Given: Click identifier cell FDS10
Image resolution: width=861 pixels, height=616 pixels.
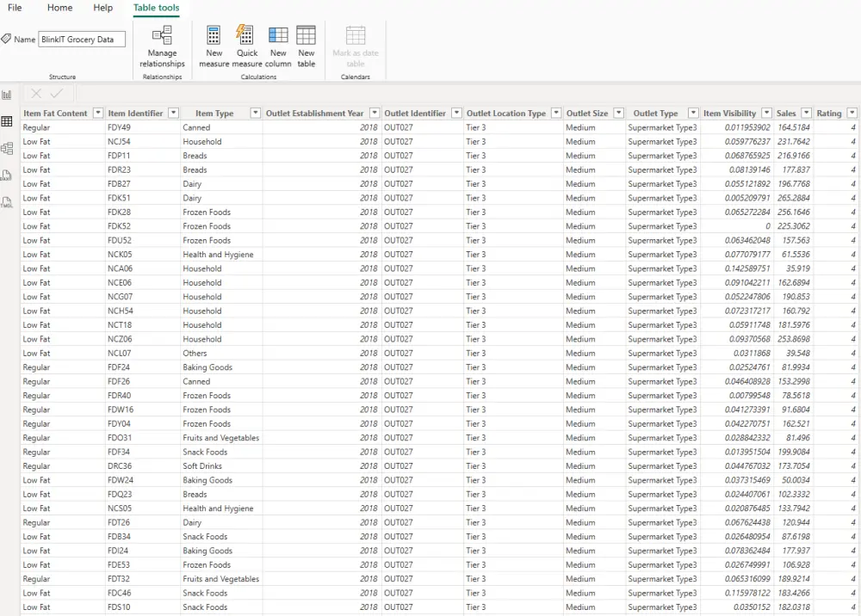Looking at the screenshot, I should (x=119, y=607).
